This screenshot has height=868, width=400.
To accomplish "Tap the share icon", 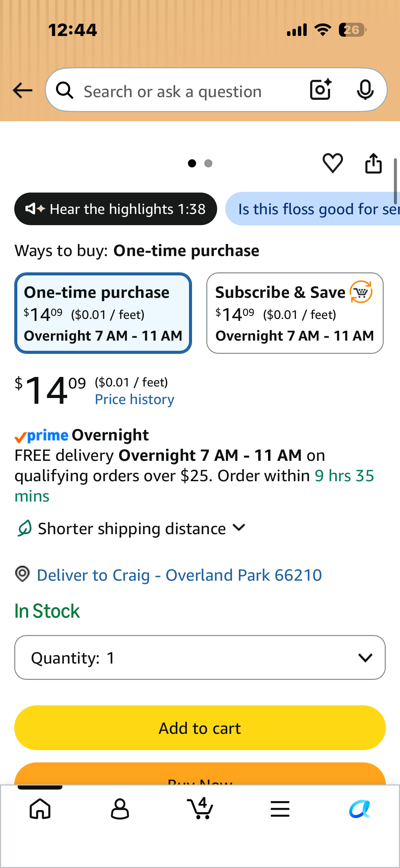I will 373,163.
